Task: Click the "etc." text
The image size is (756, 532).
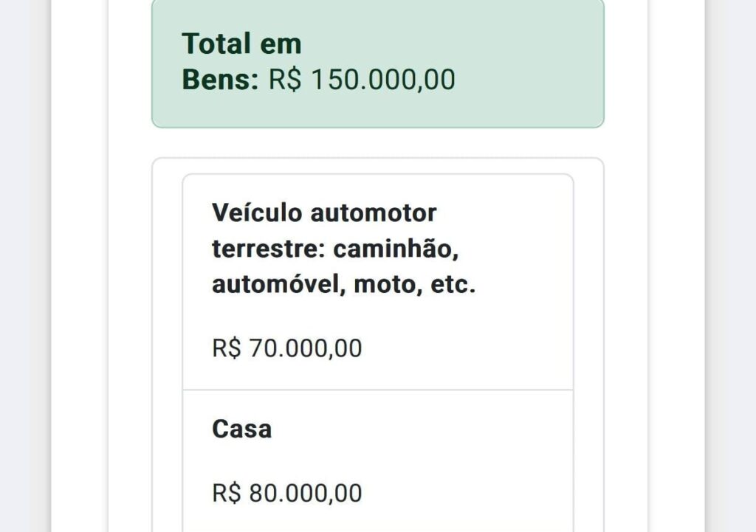Action: pos(453,284)
